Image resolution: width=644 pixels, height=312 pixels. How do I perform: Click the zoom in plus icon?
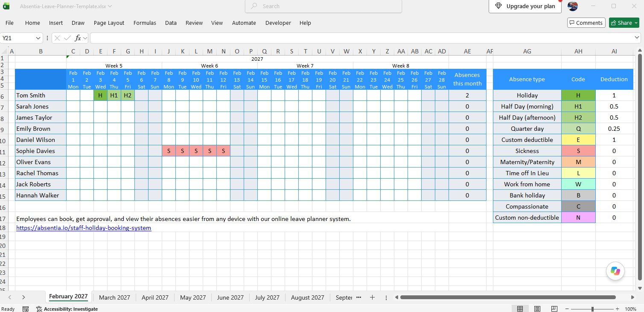[x=617, y=309]
